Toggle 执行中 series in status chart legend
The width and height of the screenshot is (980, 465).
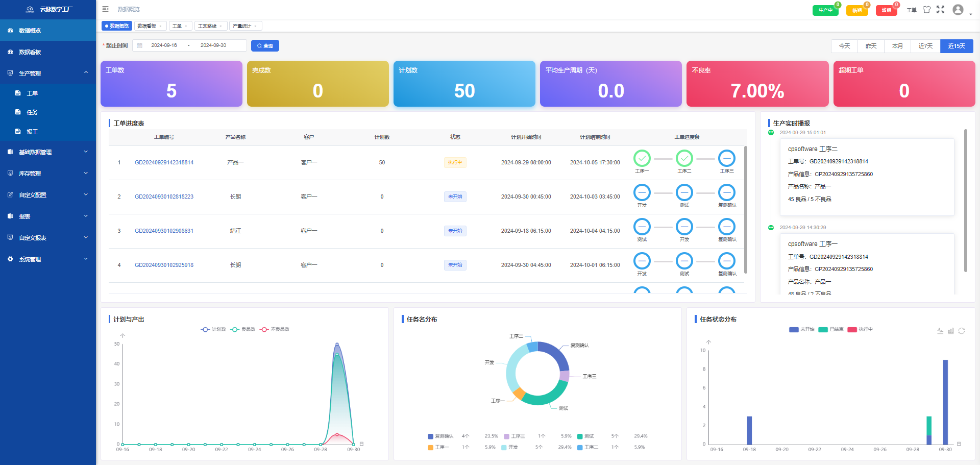tap(860, 329)
